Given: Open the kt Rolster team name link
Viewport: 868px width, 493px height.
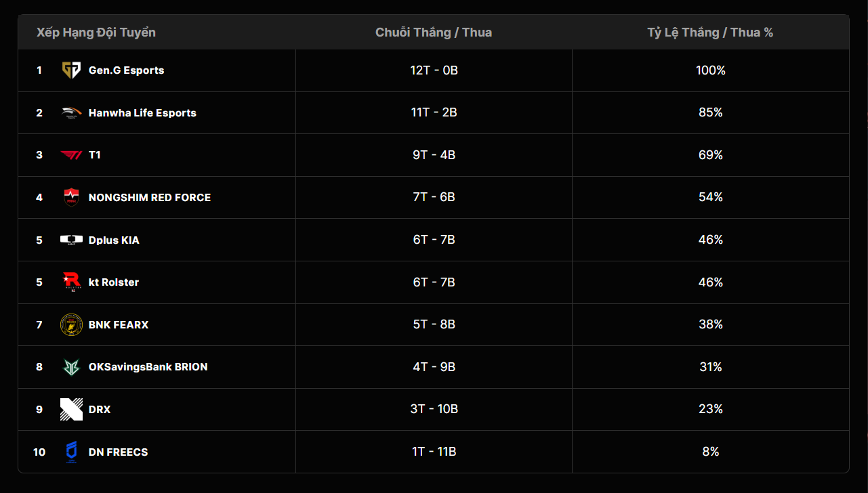Looking at the screenshot, I should click(114, 282).
